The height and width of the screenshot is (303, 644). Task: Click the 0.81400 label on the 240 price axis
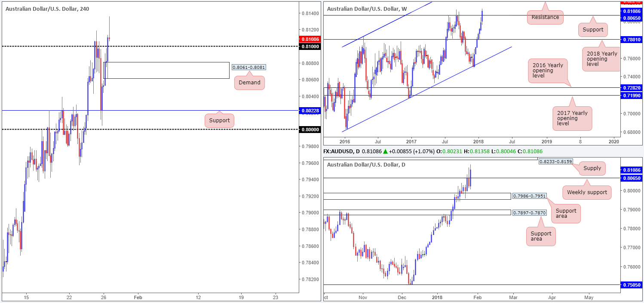click(x=310, y=14)
